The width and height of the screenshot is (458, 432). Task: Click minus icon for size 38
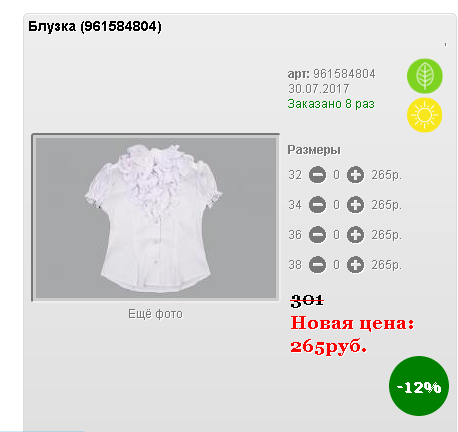[x=317, y=265]
